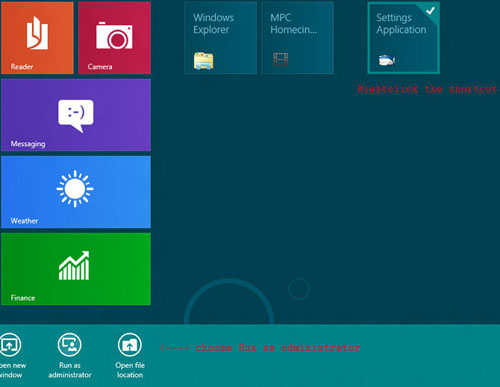Screen dimensions: 500x387
Task: Open the Finance tile
Action: [x=76, y=269]
